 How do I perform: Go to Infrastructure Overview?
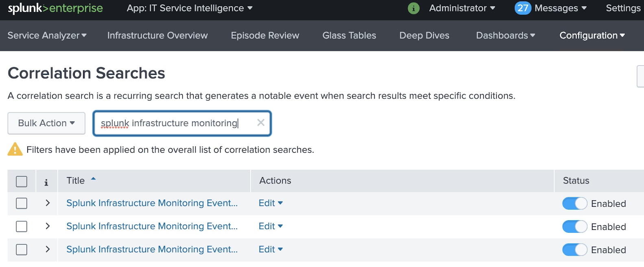[x=157, y=35]
